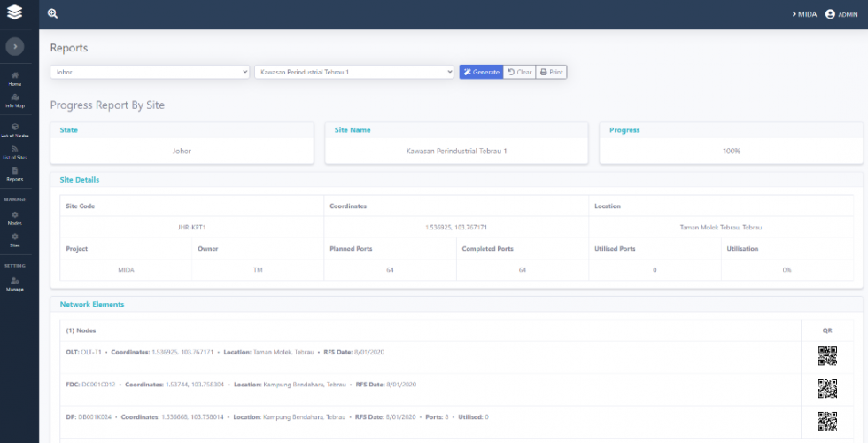Open the Johor state dropdown
Image resolution: width=868 pixels, height=443 pixels.
point(150,72)
